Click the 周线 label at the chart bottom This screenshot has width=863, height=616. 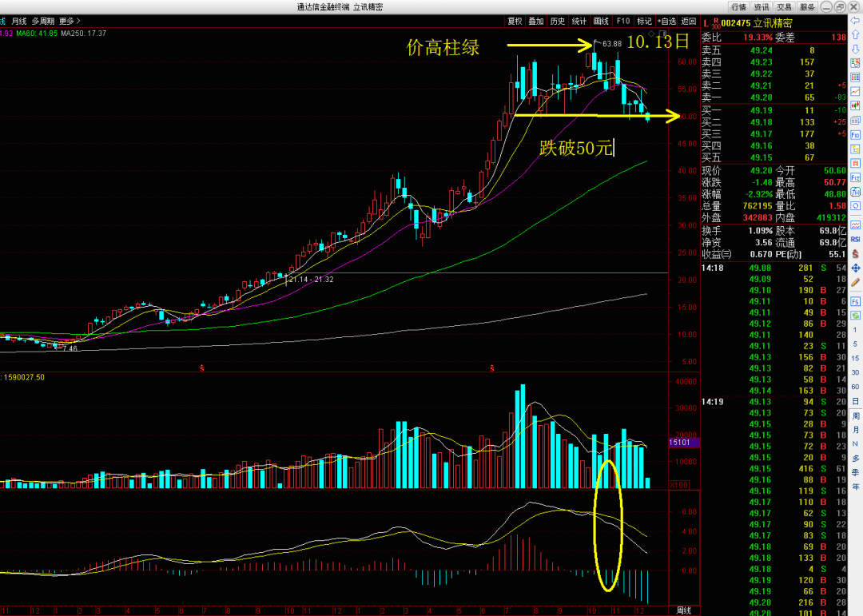click(x=683, y=610)
